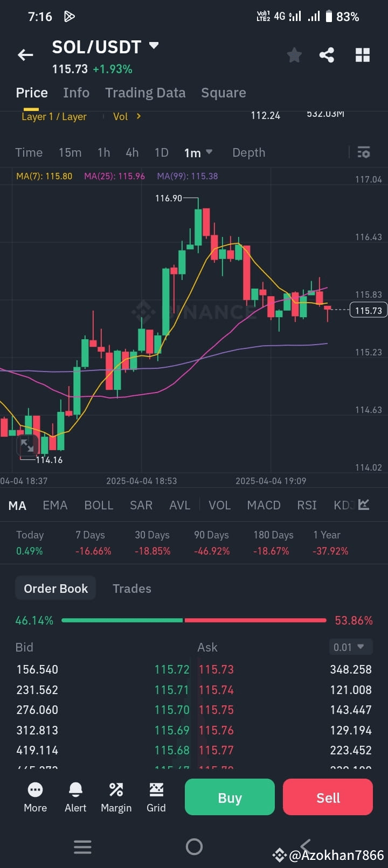
Task: Set a price Alert with bell icon
Action: (x=75, y=797)
